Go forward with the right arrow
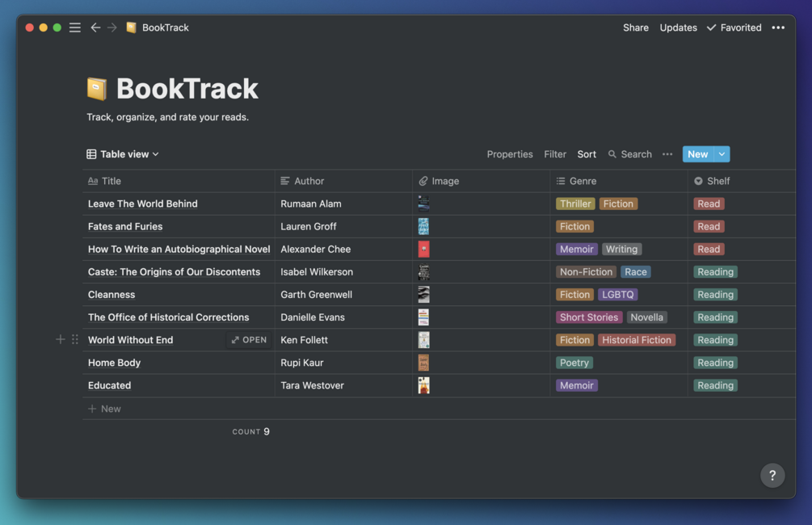The image size is (812, 525). click(111, 27)
